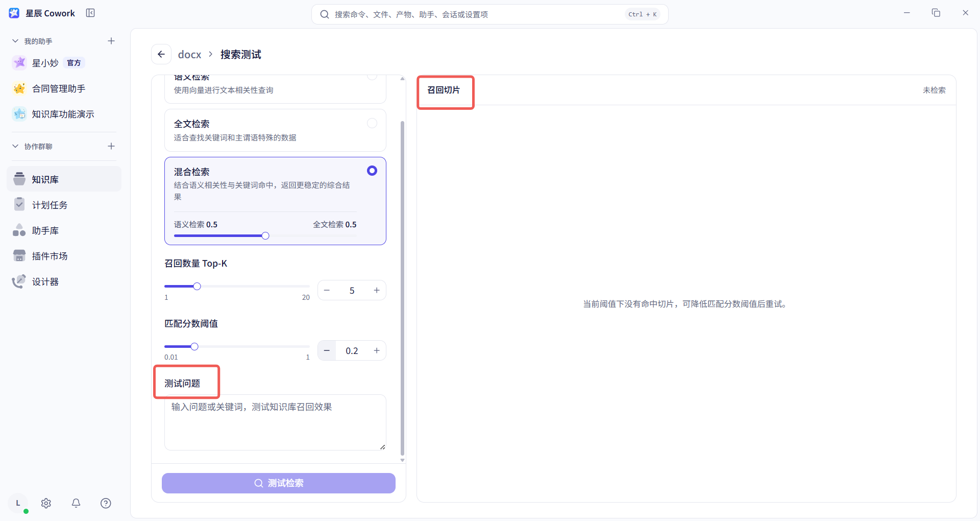Click the Ctrl + K shortcut hint
980x521 pixels.
[643, 14]
